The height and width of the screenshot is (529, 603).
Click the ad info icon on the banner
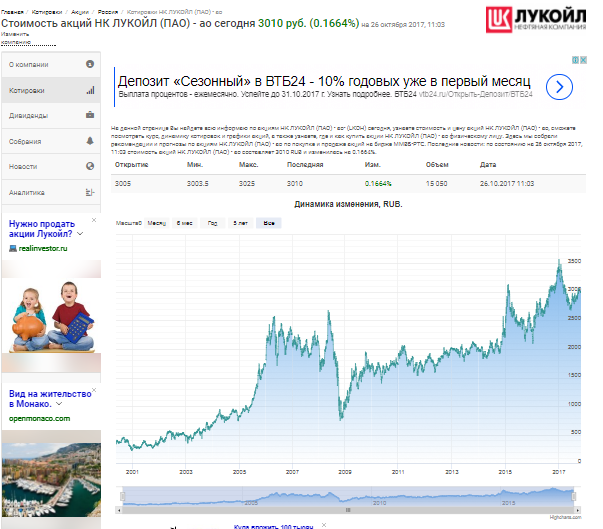[575, 60]
